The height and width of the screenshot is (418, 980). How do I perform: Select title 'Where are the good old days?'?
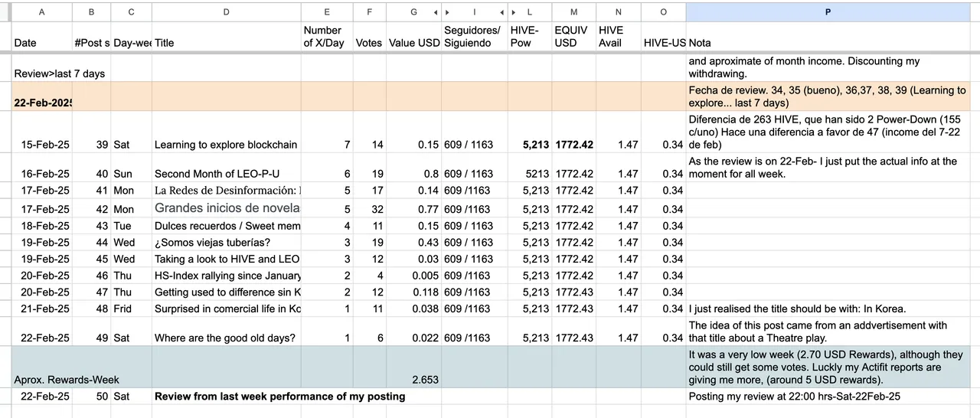click(226, 331)
